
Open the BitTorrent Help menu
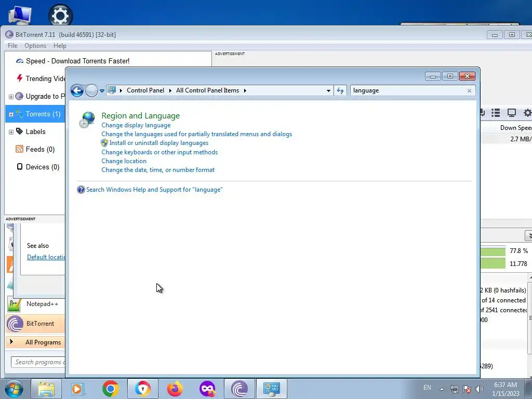coord(60,46)
